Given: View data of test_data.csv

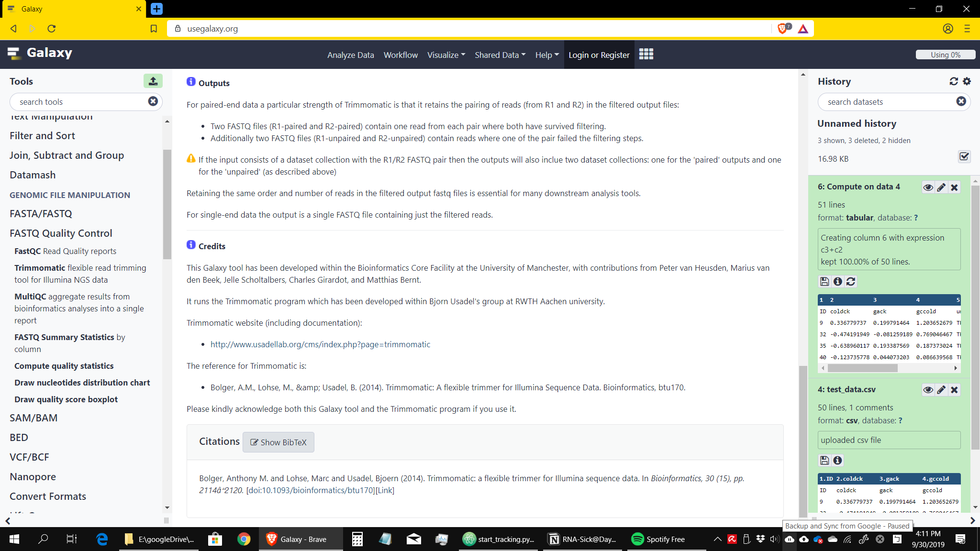Looking at the screenshot, I should coord(928,390).
